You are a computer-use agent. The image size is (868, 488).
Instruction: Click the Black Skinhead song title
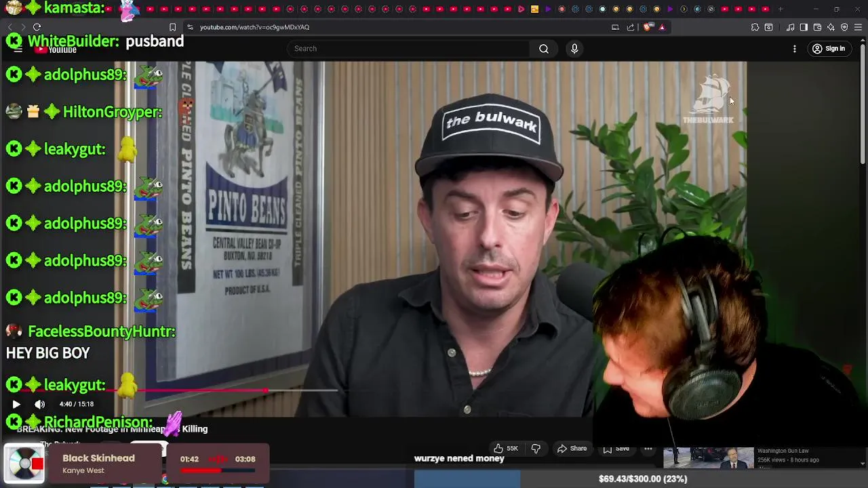(x=98, y=458)
